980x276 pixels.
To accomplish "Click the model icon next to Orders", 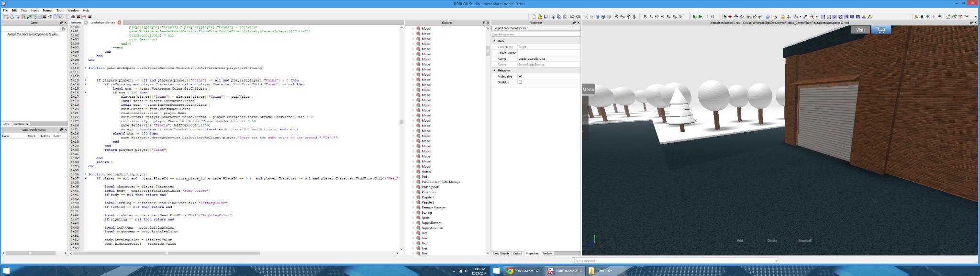I will click(418, 172).
